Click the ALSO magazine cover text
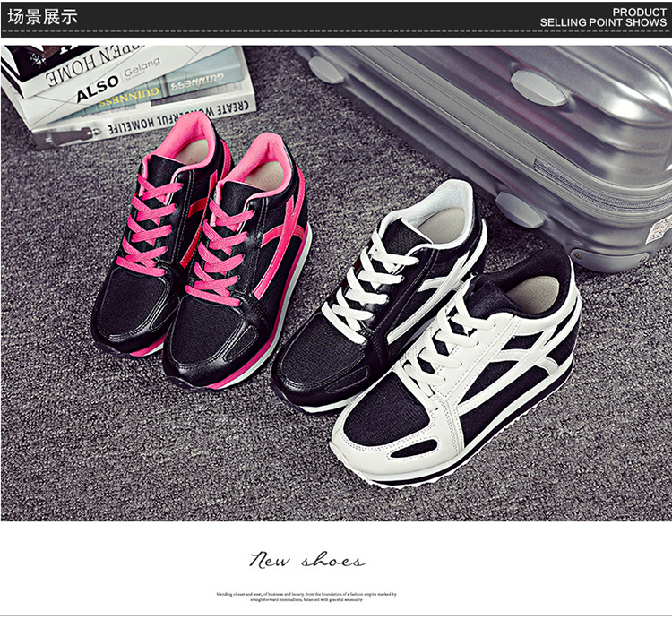This screenshot has width=672, height=619. point(97,89)
